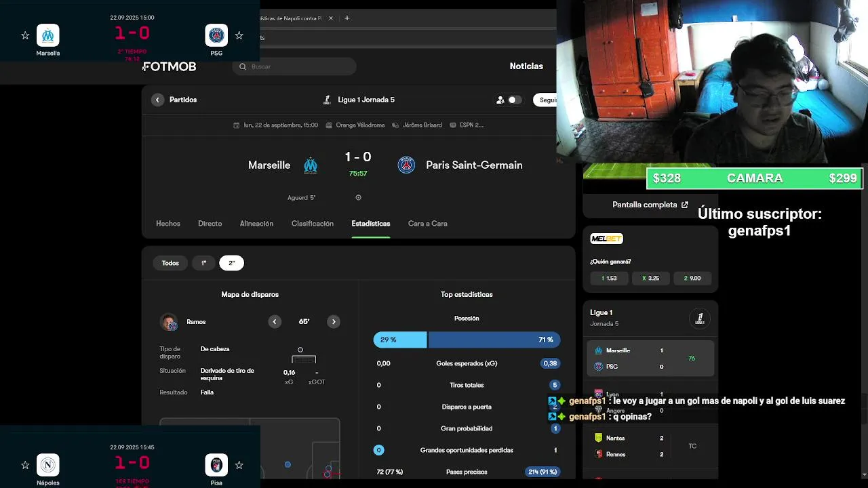
Task: Click the Partidos breadcrumb label
Action: [183, 100]
